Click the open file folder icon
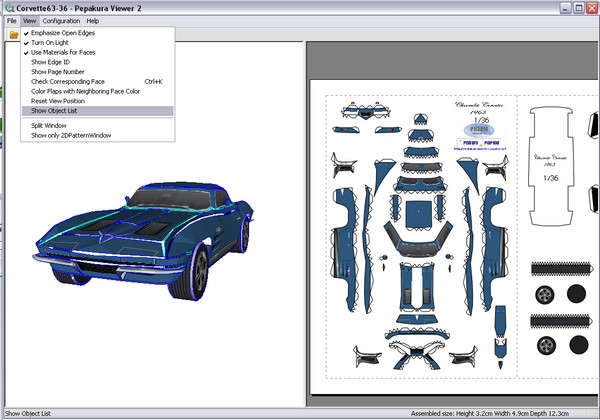The width and height of the screenshot is (600, 420). [x=13, y=35]
